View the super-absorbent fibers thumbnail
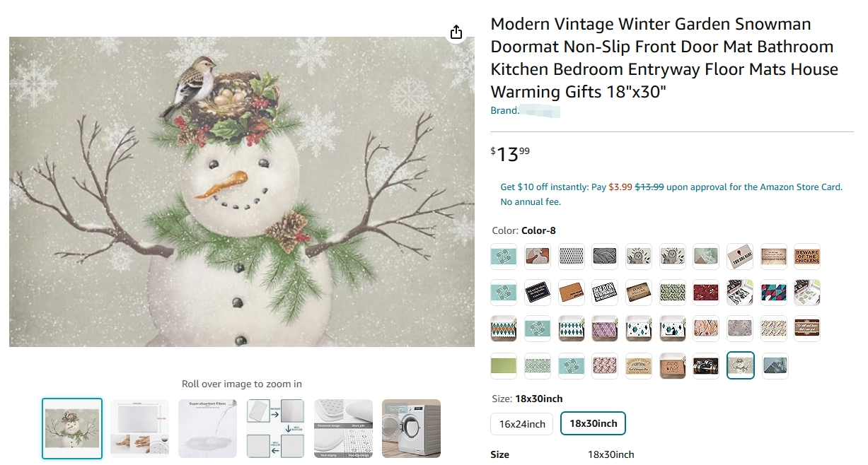This screenshot has width=868, height=465. tap(207, 428)
